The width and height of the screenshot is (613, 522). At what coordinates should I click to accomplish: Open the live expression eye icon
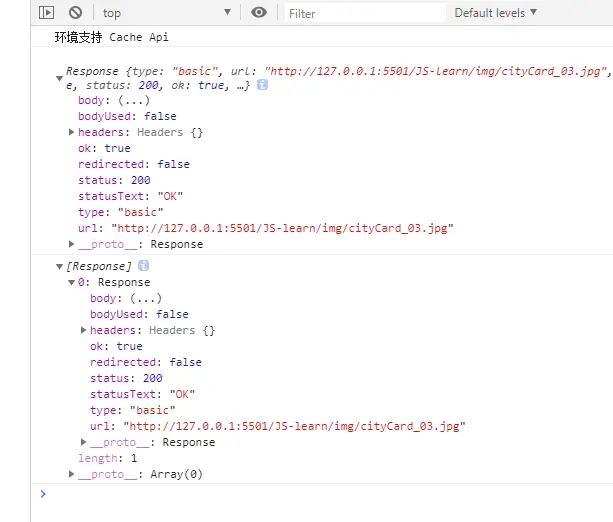click(x=259, y=13)
